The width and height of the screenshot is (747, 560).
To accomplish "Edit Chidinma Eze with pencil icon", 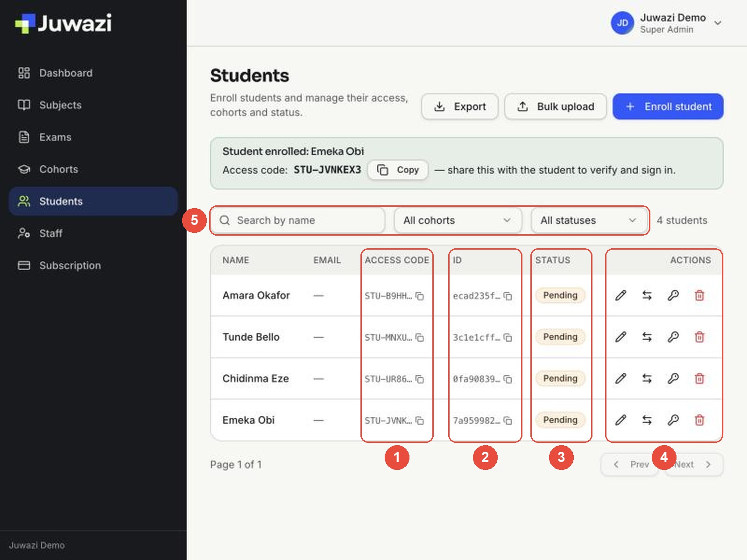I will point(620,378).
